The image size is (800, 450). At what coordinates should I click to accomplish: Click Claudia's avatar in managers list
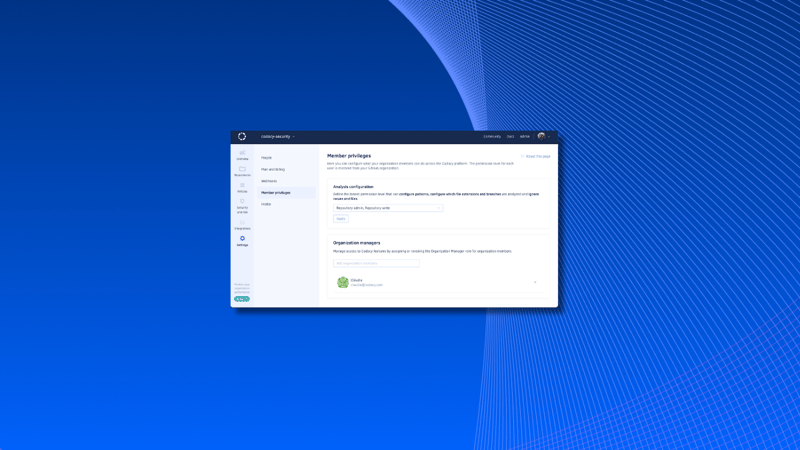click(343, 283)
